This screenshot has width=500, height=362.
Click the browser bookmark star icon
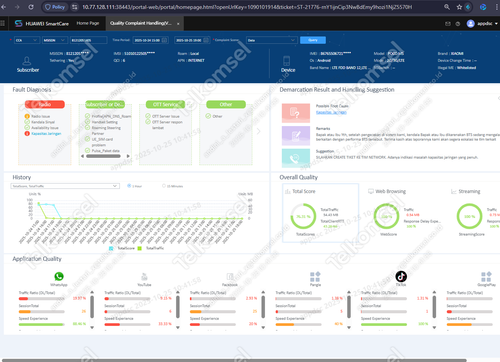click(x=459, y=7)
